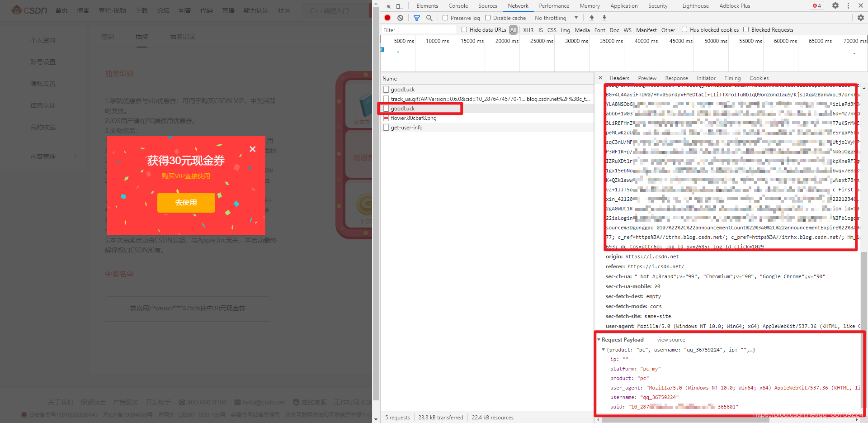Open the Application tab
The image size is (868, 423).
pos(624,6)
